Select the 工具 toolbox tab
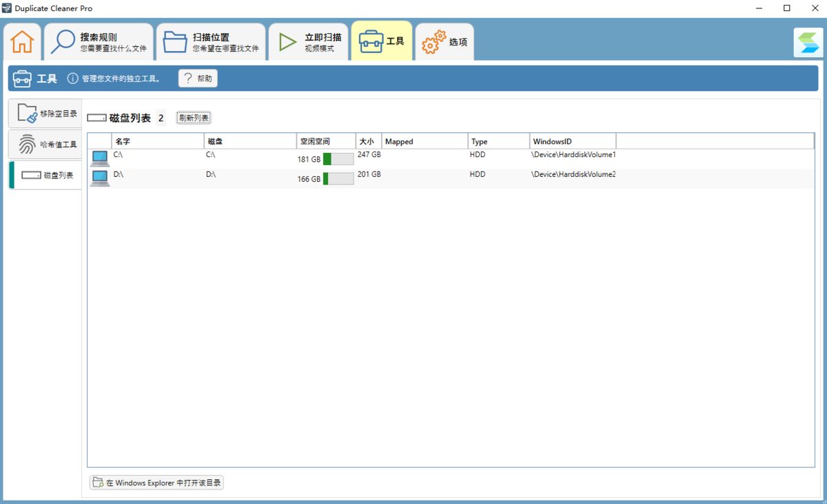 [x=382, y=41]
